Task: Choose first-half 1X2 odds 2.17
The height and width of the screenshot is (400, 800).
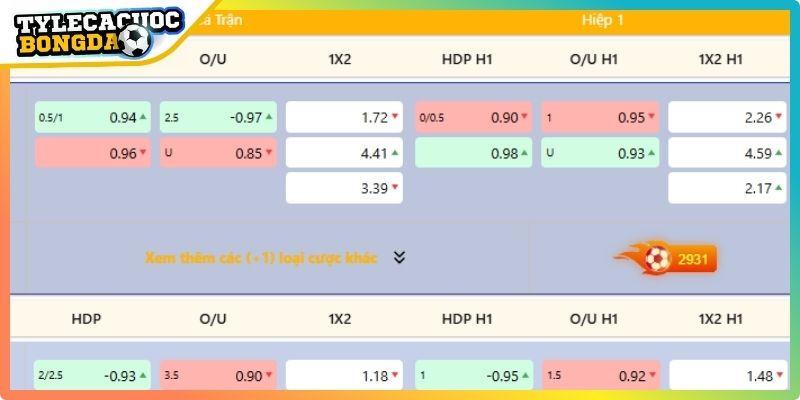Action: [728, 188]
